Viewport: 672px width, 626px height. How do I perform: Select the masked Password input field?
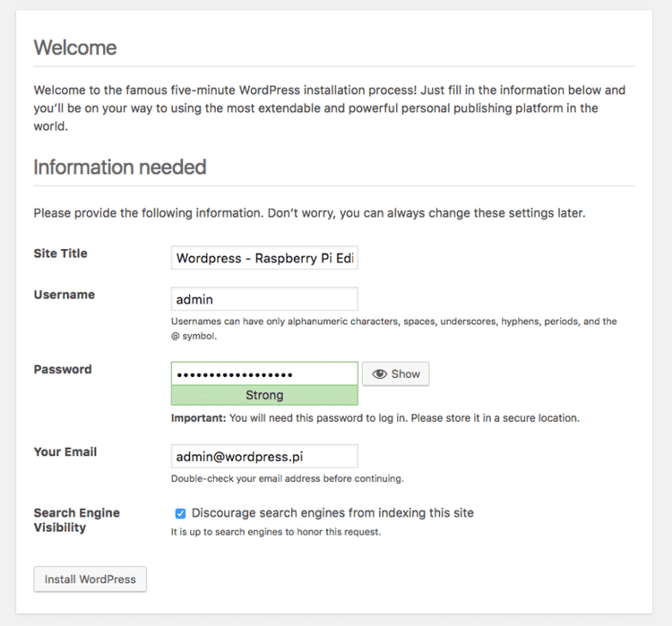pos(264,373)
